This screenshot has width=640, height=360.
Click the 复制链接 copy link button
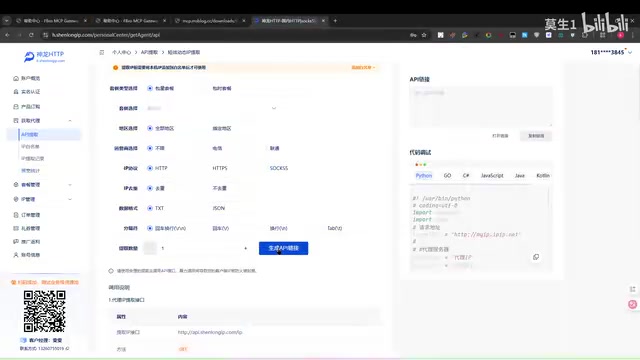click(x=536, y=136)
